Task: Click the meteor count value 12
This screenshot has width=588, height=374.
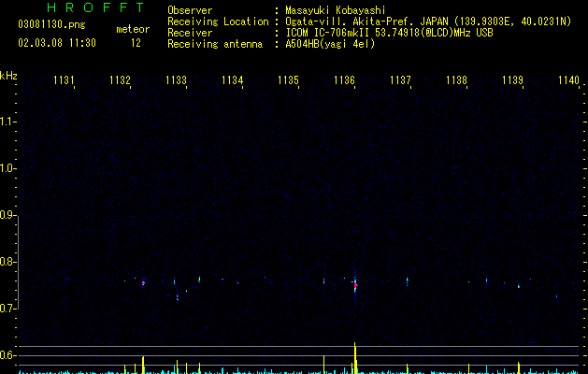Action: point(136,43)
